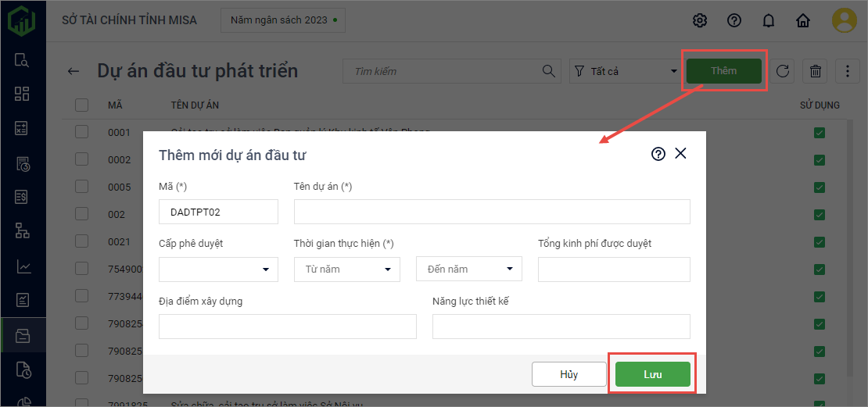Open the Tất cả filter dropdown

(x=625, y=71)
